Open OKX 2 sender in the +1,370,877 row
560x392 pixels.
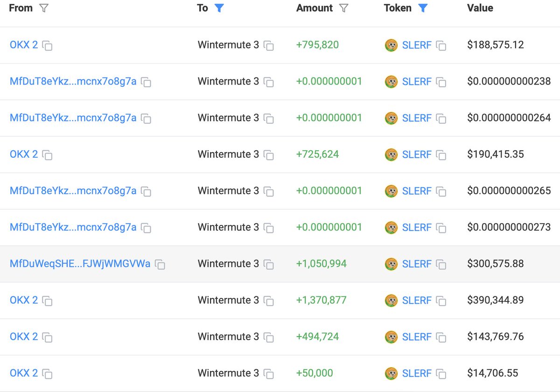click(24, 300)
